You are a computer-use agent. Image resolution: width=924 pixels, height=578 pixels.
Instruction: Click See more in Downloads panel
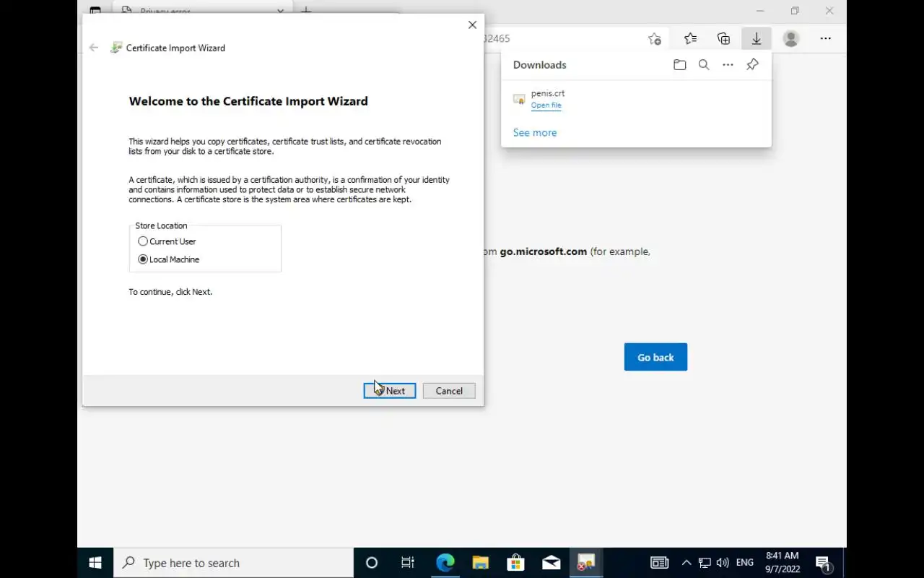[x=535, y=133]
